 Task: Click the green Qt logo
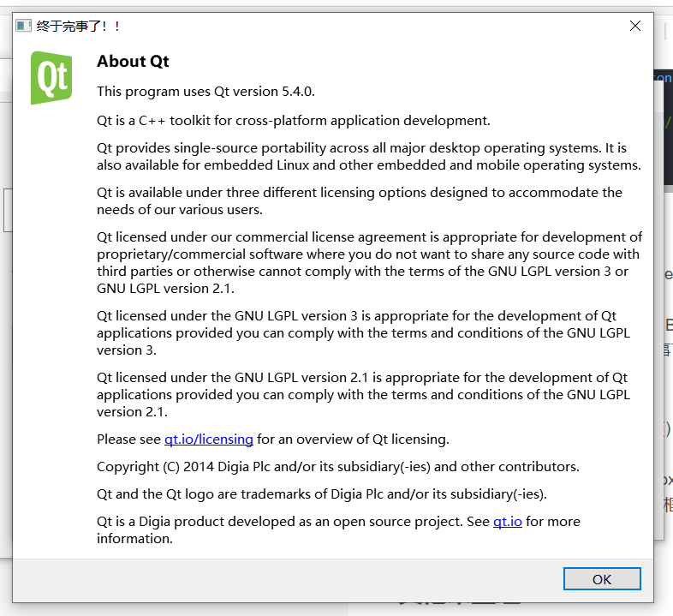click(51, 78)
